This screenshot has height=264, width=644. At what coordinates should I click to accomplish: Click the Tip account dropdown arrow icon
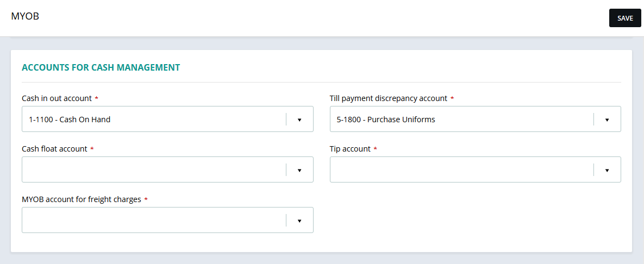pyautogui.click(x=607, y=170)
